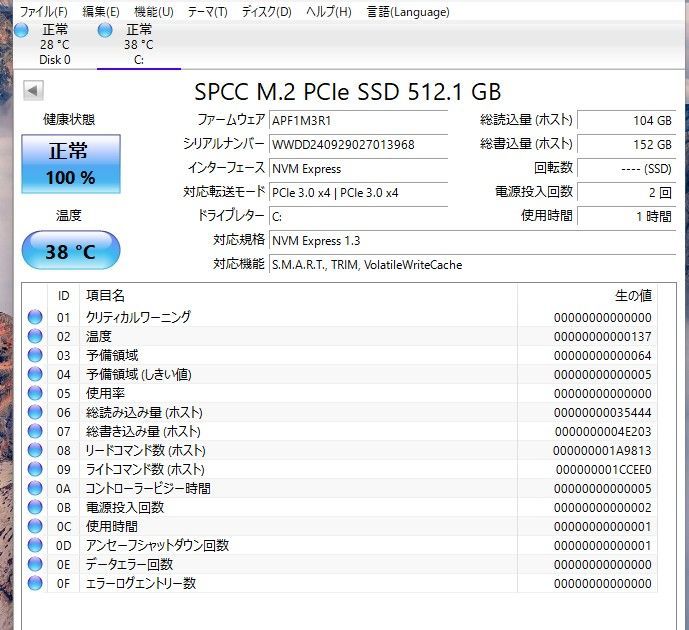Click the interface field NVM Express
The width and height of the screenshot is (689, 630).
point(358,169)
